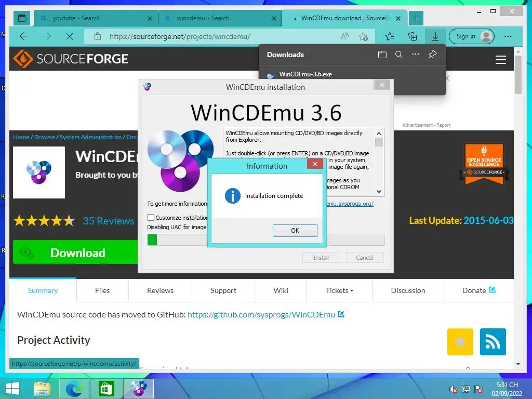532x399 pixels.
Task: Stop page loading with the X button
Action: click(x=70, y=36)
